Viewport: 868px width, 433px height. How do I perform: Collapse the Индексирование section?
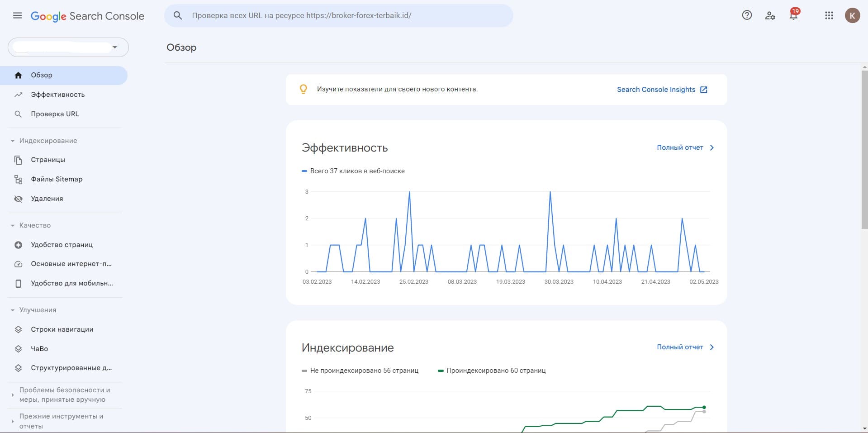click(13, 141)
